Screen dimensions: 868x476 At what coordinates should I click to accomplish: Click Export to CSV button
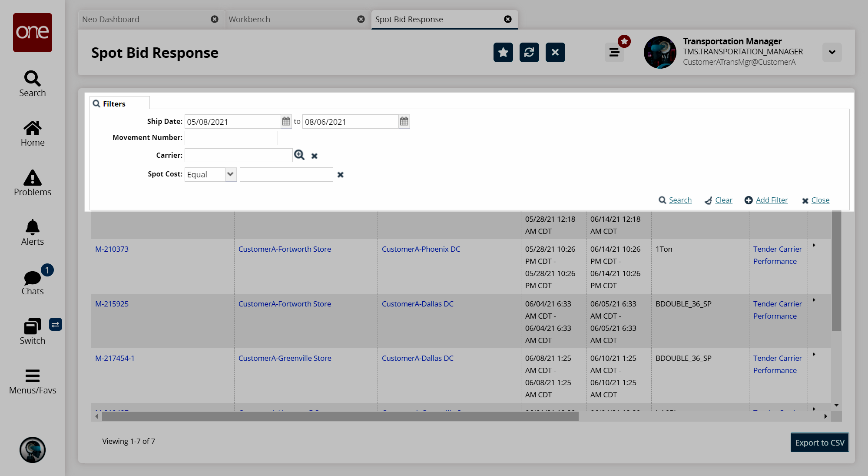click(819, 443)
